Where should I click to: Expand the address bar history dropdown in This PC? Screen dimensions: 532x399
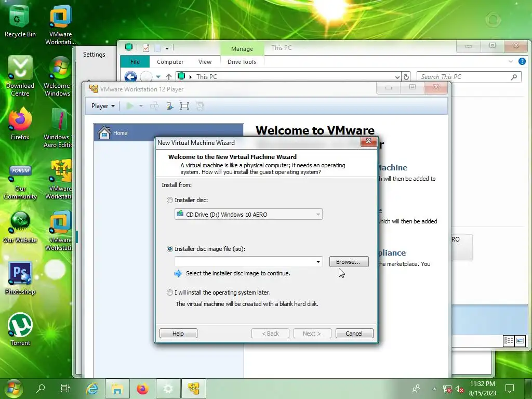coord(397,77)
